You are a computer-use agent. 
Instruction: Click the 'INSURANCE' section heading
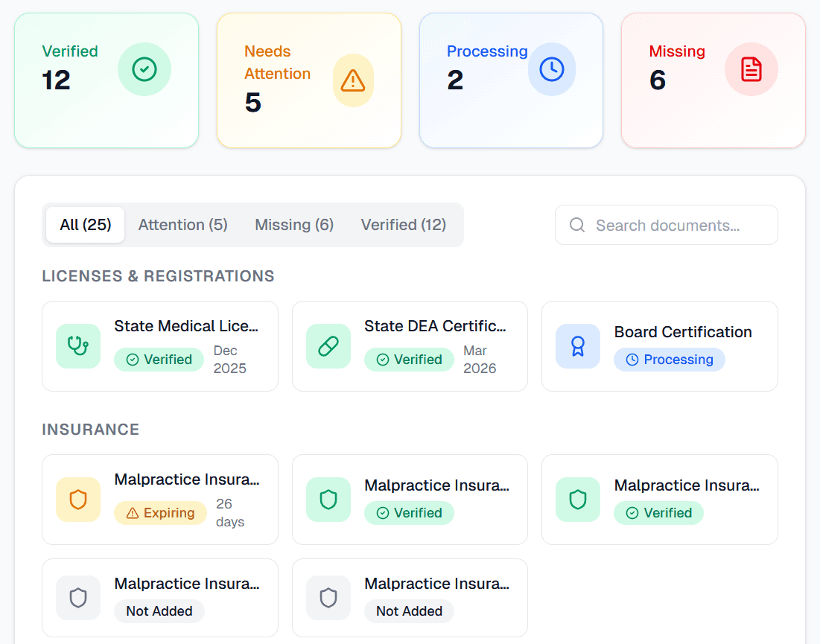[x=90, y=429]
